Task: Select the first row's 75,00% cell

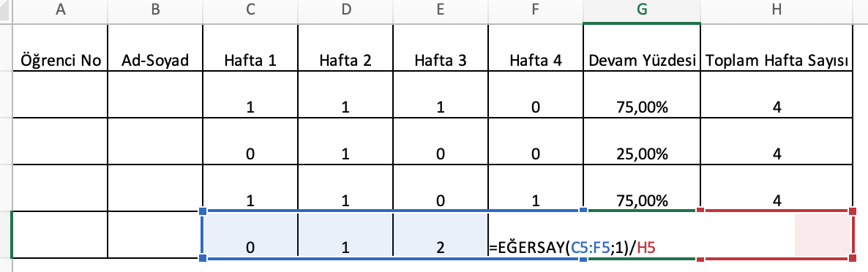Action: point(642,94)
